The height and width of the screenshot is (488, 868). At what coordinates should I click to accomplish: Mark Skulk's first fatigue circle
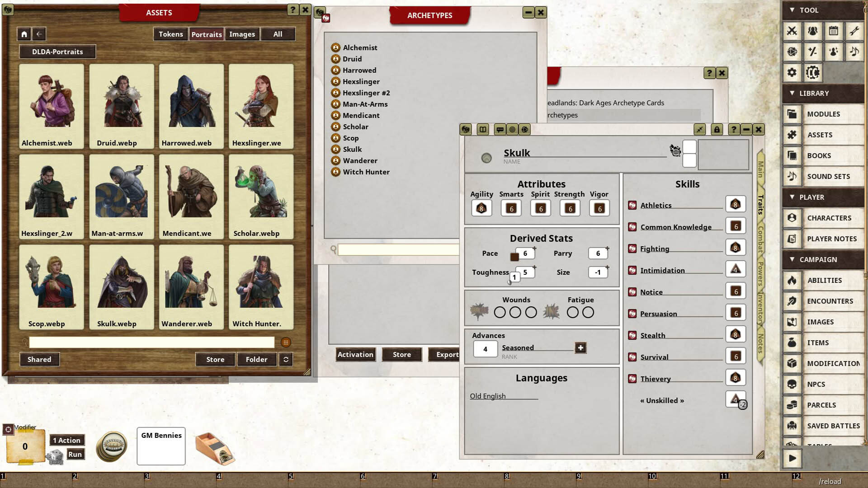pos(572,312)
